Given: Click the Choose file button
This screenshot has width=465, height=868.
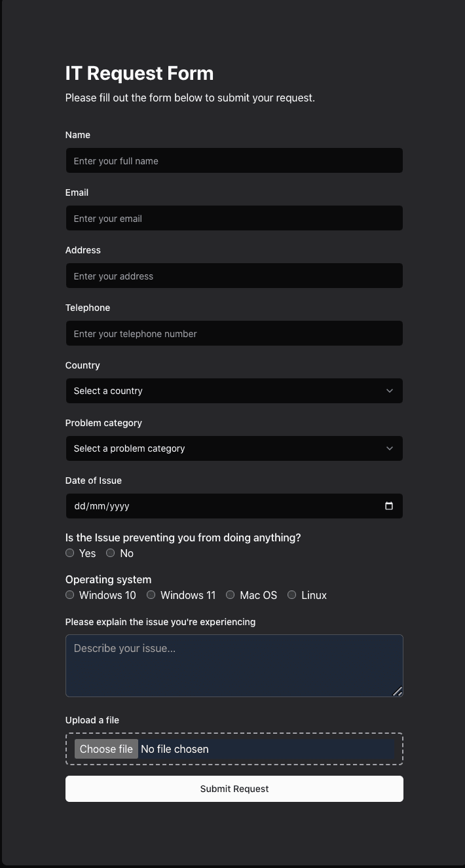Looking at the screenshot, I should 105,748.
